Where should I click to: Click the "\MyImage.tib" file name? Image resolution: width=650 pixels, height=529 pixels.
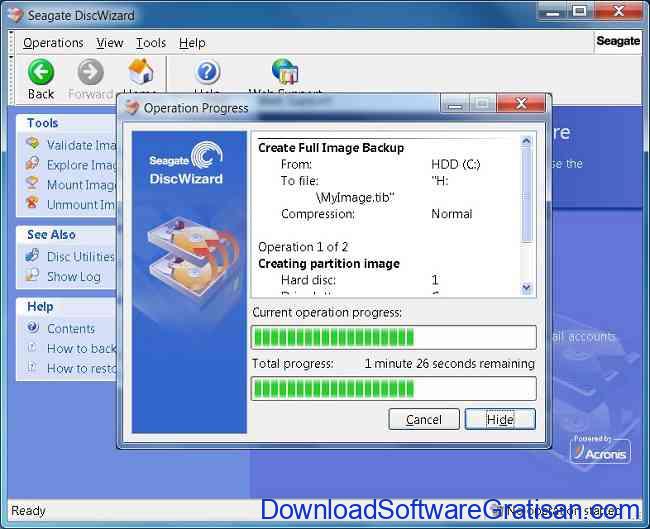355,198
